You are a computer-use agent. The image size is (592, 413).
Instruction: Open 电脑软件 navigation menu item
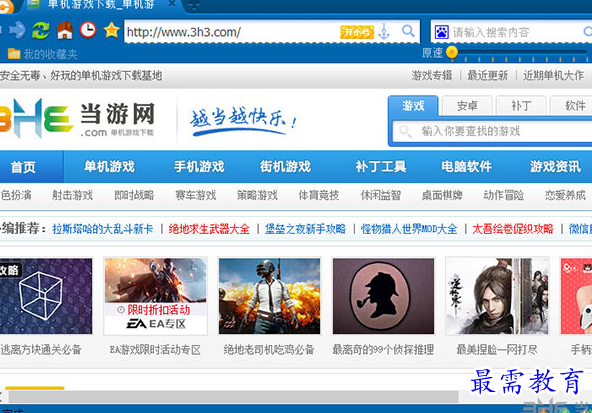(466, 166)
